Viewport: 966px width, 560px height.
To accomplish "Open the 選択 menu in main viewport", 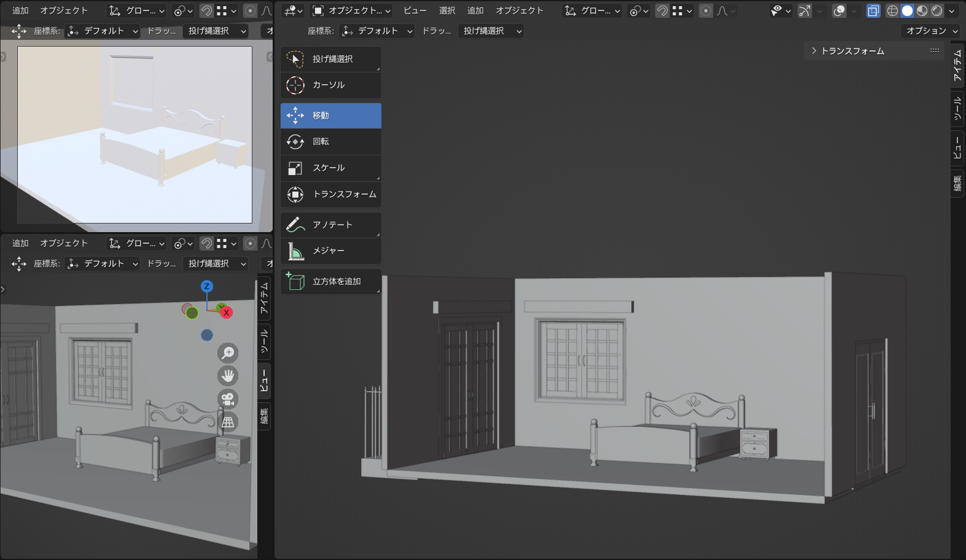I will pyautogui.click(x=447, y=11).
